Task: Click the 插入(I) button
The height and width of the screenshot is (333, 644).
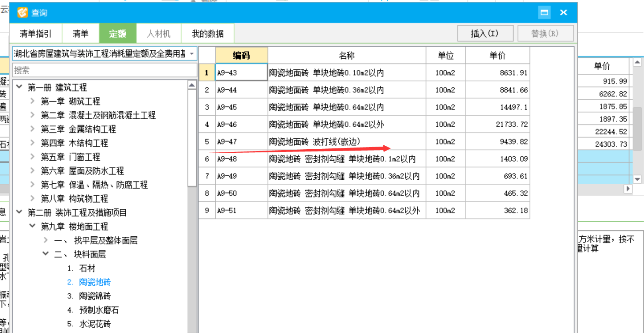Action: point(485,34)
